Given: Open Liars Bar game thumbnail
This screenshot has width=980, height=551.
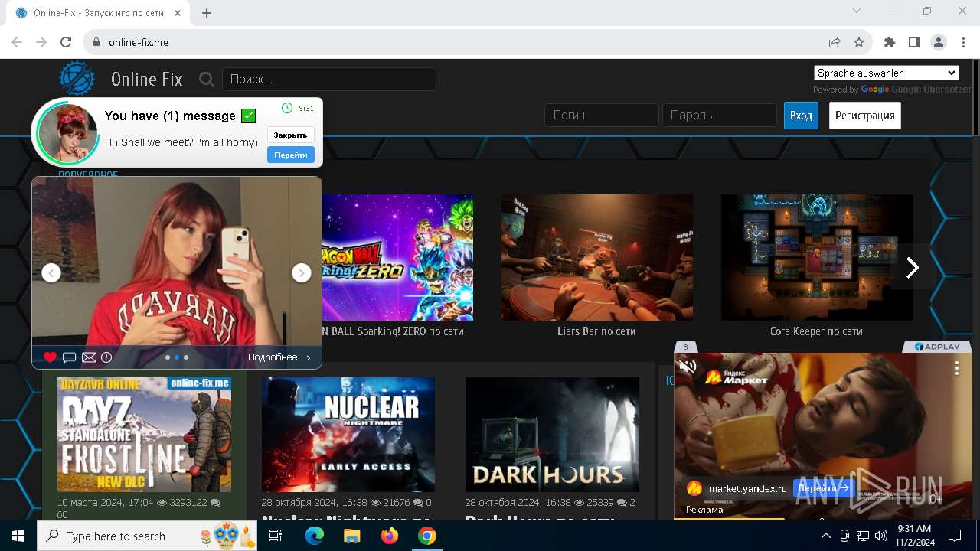Looking at the screenshot, I should (597, 257).
